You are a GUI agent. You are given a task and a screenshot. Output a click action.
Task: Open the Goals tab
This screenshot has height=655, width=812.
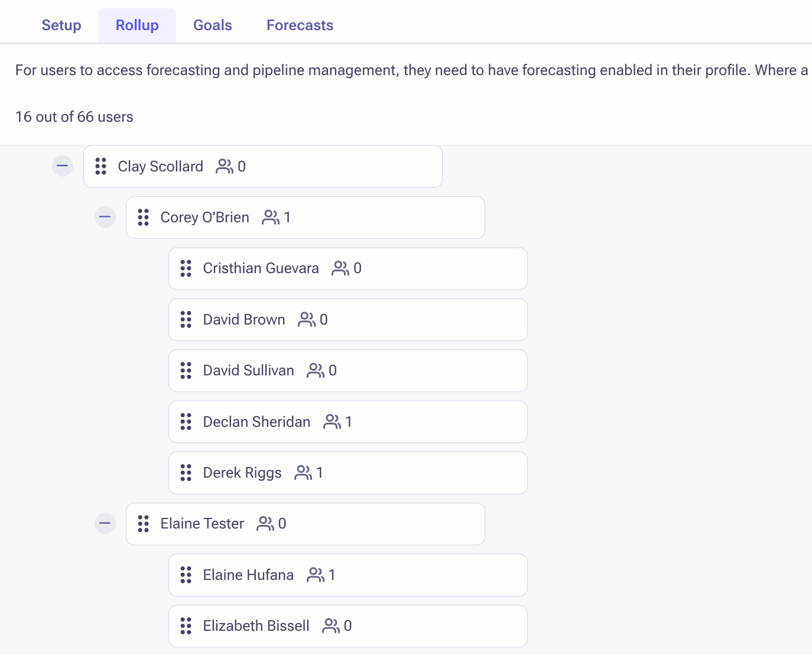coord(213,25)
